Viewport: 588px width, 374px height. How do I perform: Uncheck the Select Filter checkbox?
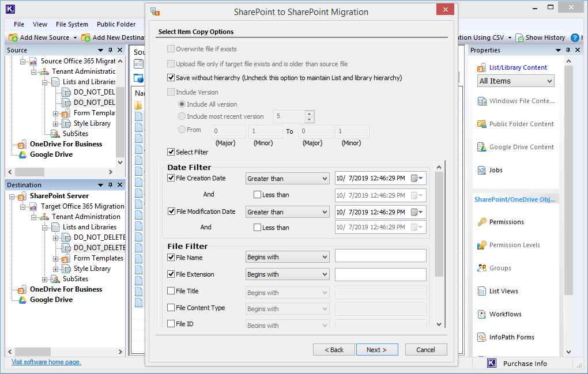click(x=171, y=152)
